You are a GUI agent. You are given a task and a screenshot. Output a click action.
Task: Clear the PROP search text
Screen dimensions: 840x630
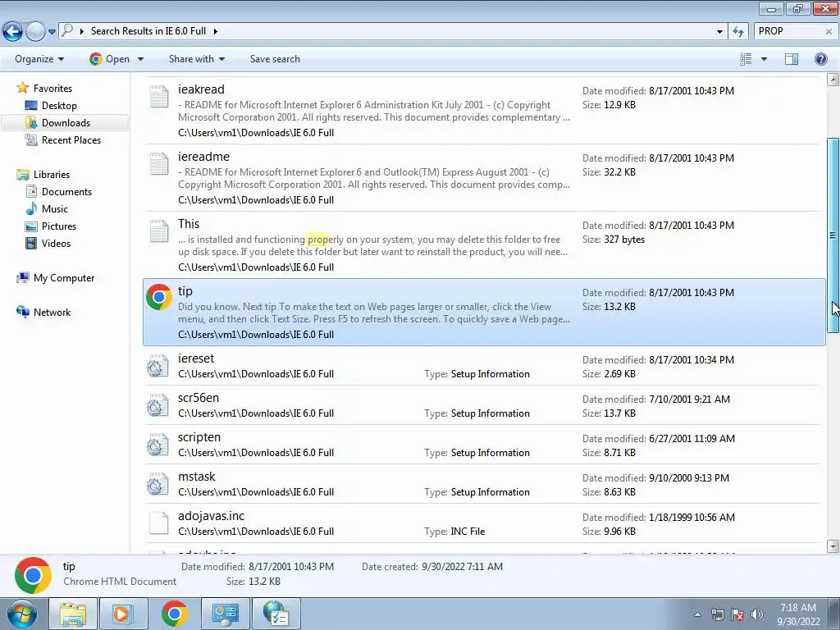(829, 32)
